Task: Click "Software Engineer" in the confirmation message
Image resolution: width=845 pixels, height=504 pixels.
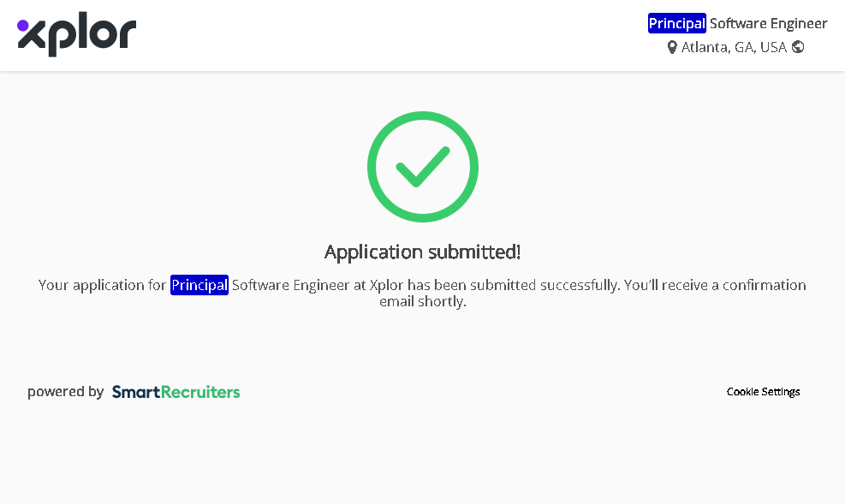Action: pos(290,285)
